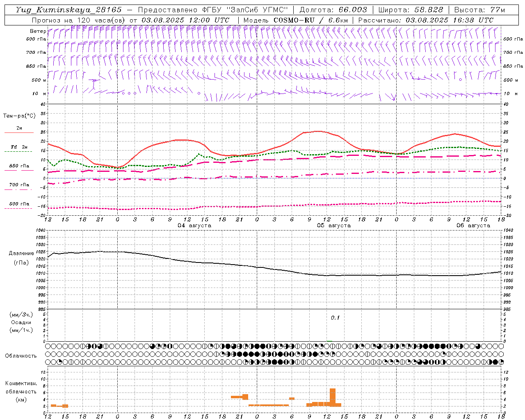Click the date label 05 августа
This screenshot has width=525, height=420.
[x=334, y=226]
